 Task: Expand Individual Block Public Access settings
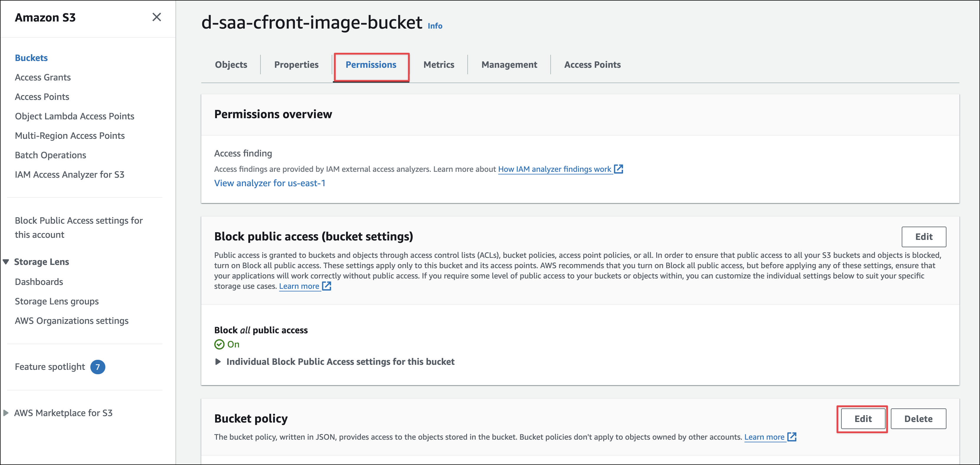(x=218, y=361)
